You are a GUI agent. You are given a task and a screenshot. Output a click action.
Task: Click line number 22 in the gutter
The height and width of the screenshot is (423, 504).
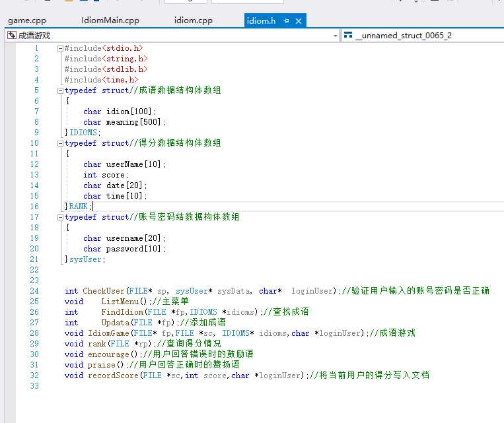[34, 270]
